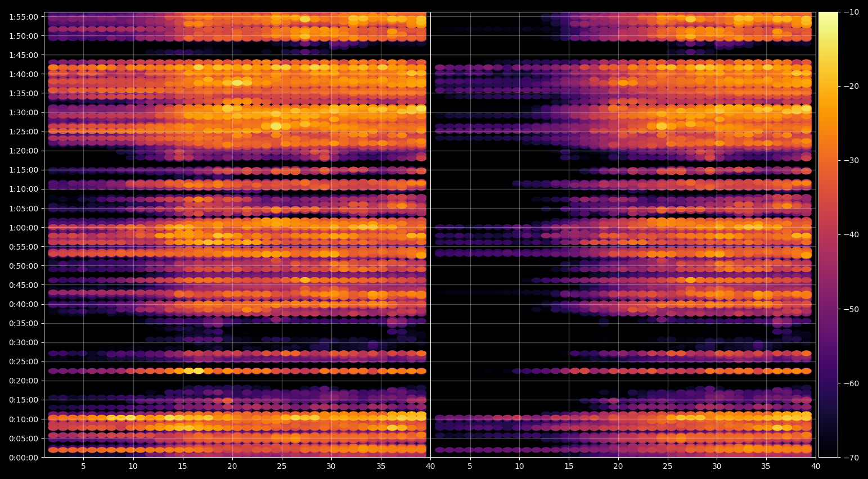The width and height of the screenshot is (868, 479).
Task: Click the 0:25:00 time label
Action: pos(24,361)
